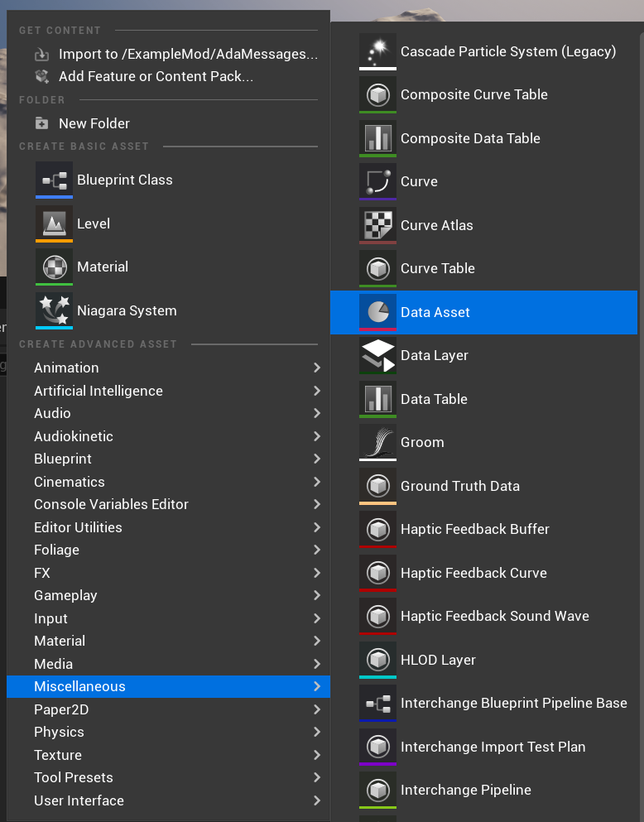Pick Level basic asset label
Screen dimensions: 644x822
click(x=94, y=224)
